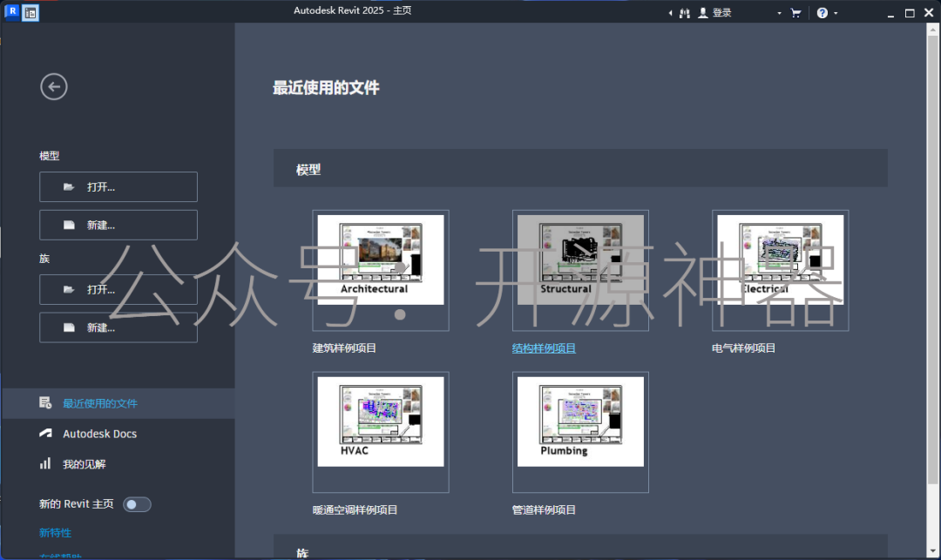This screenshot has height=560, width=941.
Task: Click the 模型 section header above the thumbnails
Action: 580,168
